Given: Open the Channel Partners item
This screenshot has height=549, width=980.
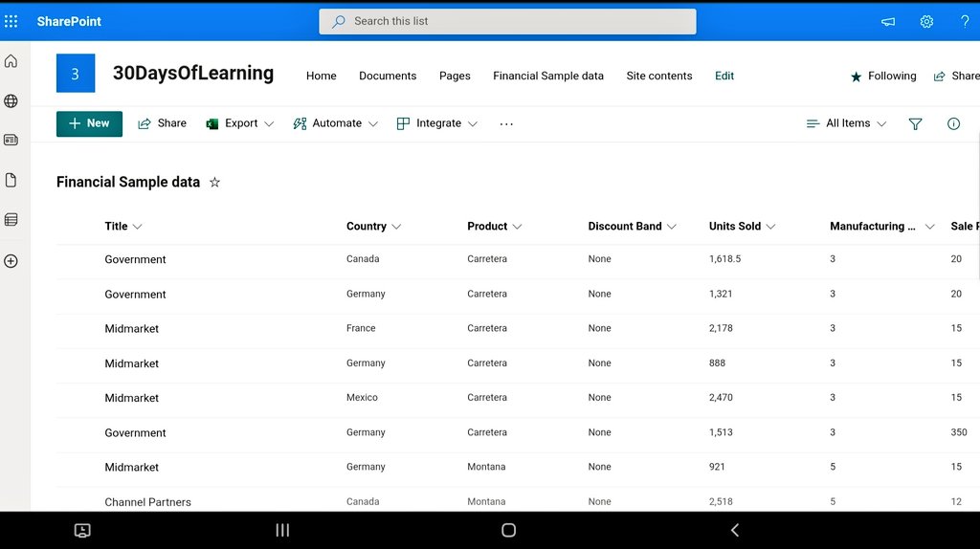Looking at the screenshot, I should click(147, 502).
